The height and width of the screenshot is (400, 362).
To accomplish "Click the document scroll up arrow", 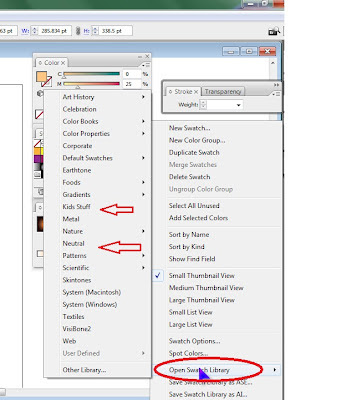I will (273, 63).
